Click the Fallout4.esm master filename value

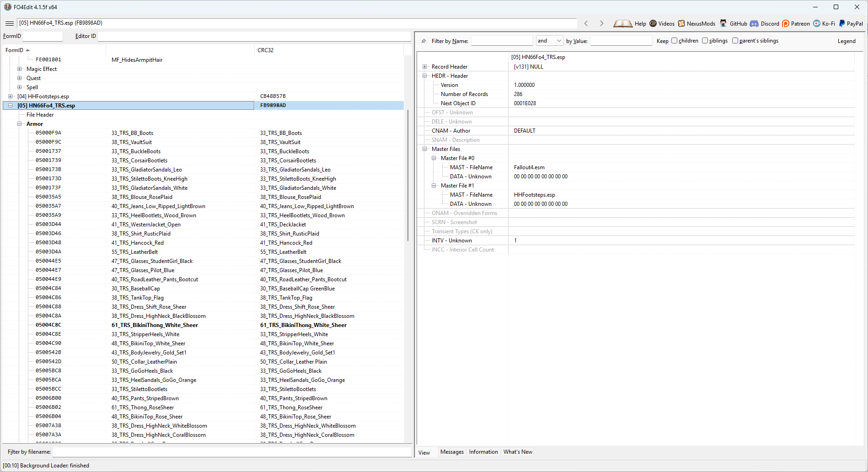[529, 167]
